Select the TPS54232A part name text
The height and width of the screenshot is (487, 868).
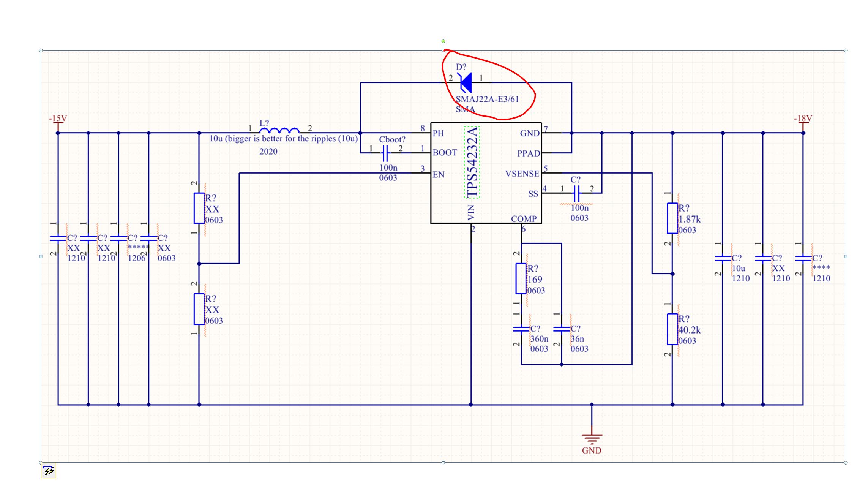(x=472, y=162)
